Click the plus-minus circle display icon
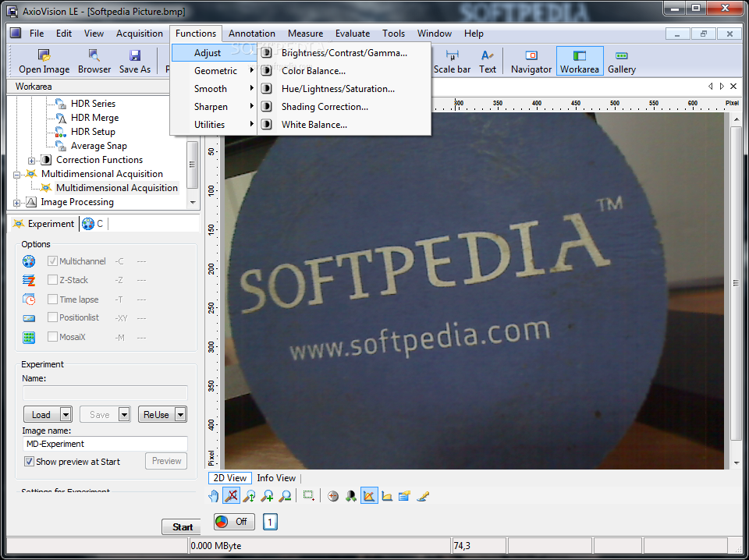This screenshot has width=749, height=560. pos(333,497)
